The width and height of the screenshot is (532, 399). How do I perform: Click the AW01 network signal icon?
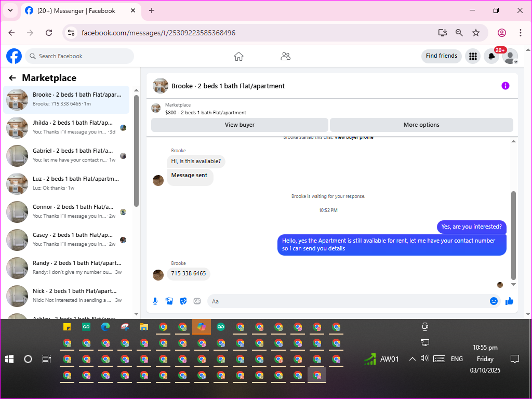tap(370, 359)
